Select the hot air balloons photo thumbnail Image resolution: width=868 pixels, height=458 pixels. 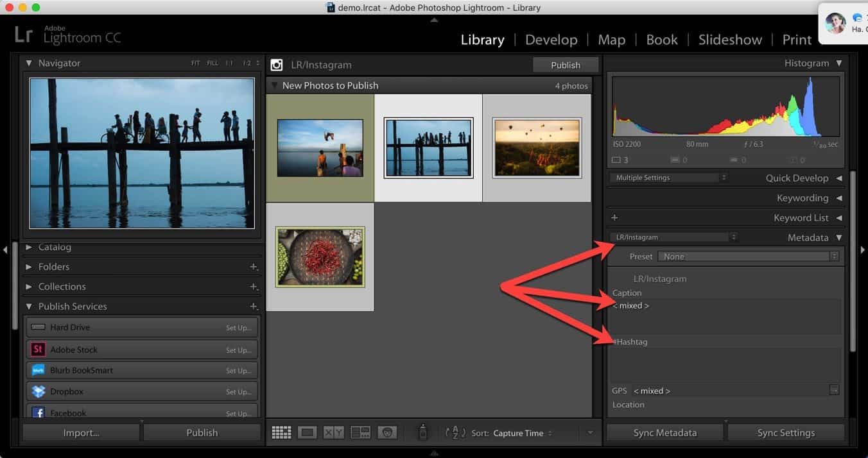pos(537,148)
